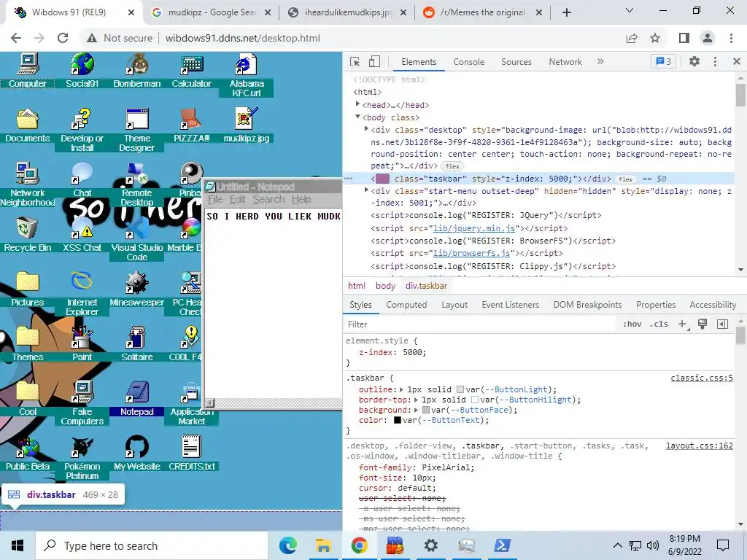The image size is (747, 560).
Task: Launch Remote Desktop icon
Action: click(136, 184)
